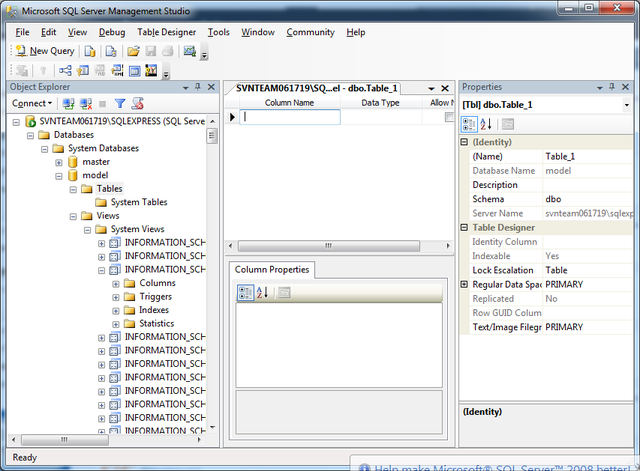Click the Print icon in toolbar
The width and height of the screenshot is (640, 471).
click(168, 51)
